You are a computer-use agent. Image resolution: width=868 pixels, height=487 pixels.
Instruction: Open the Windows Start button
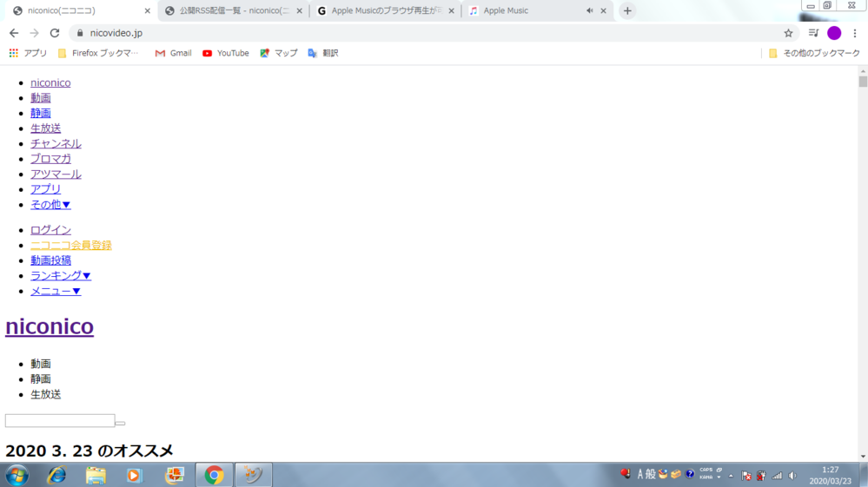[x=17, y=475]
